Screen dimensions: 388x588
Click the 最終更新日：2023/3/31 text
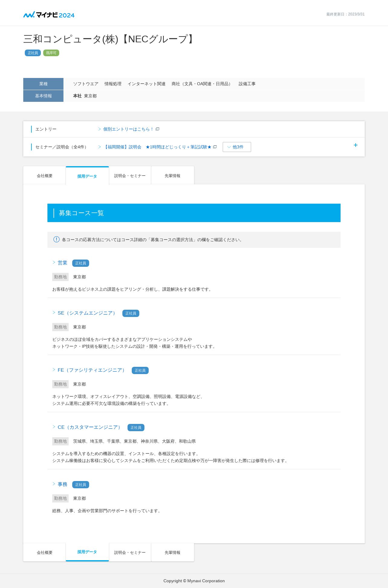click(345, 14)
